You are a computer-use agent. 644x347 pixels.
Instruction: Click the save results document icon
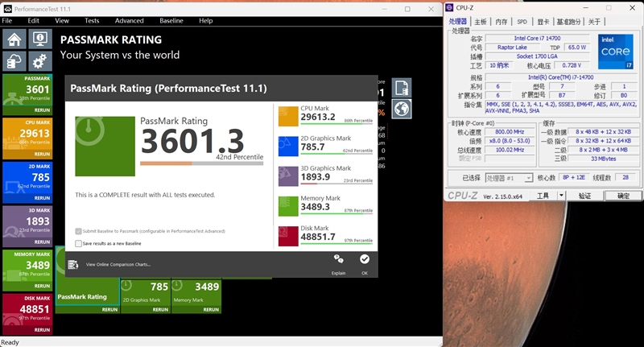[x=401, y=88]
